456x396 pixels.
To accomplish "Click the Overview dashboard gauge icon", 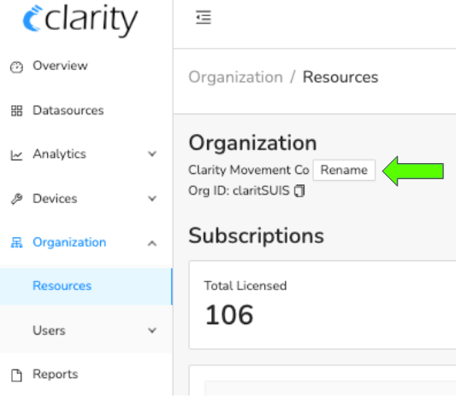I will point(16,67).
